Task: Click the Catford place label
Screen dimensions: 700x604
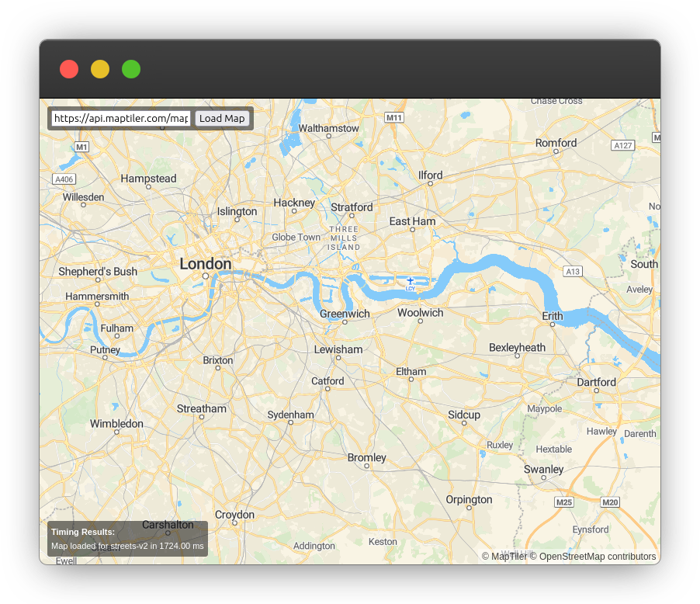Action: pos(327,381)
